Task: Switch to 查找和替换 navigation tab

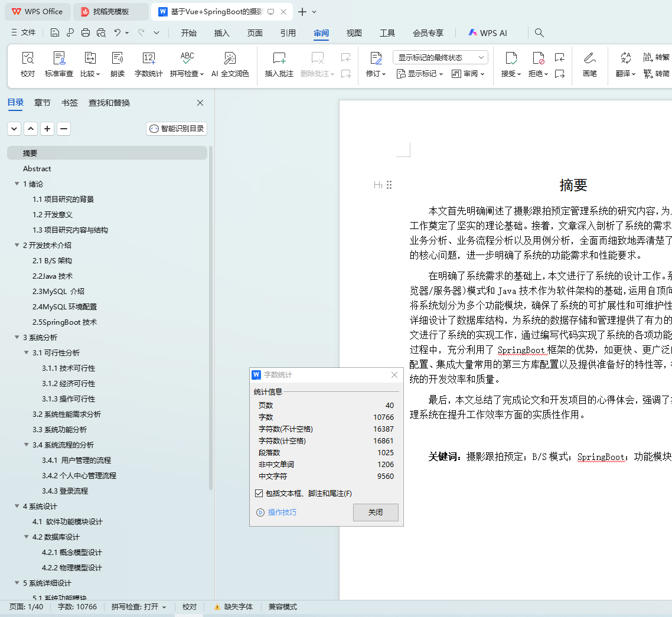Action: click(109, 103)
